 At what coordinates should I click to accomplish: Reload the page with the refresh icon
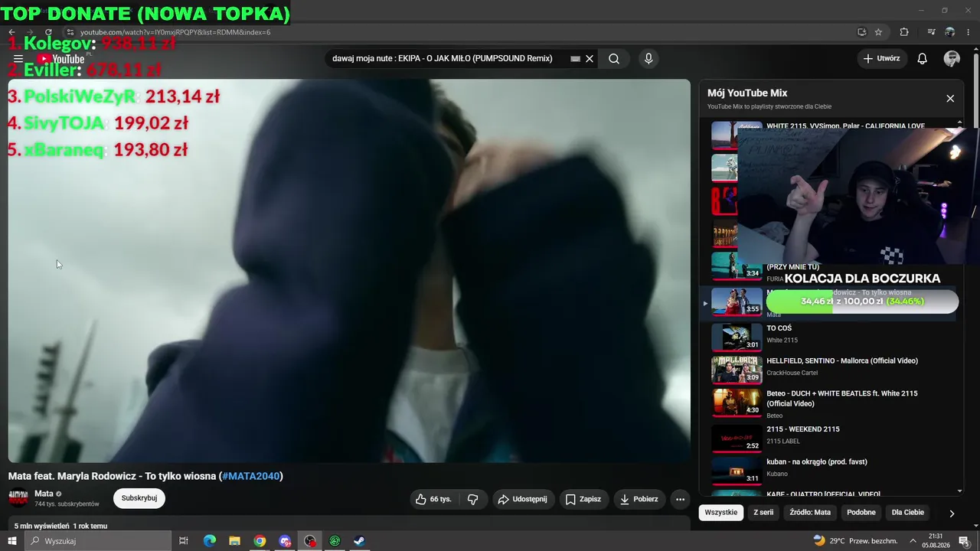(x=48, y=32)
